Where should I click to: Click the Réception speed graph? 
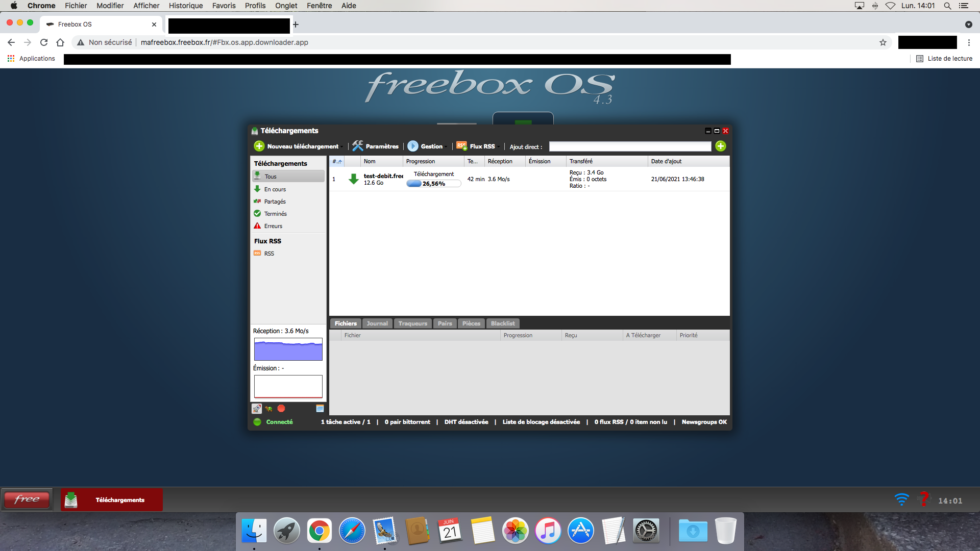(288, 349)
